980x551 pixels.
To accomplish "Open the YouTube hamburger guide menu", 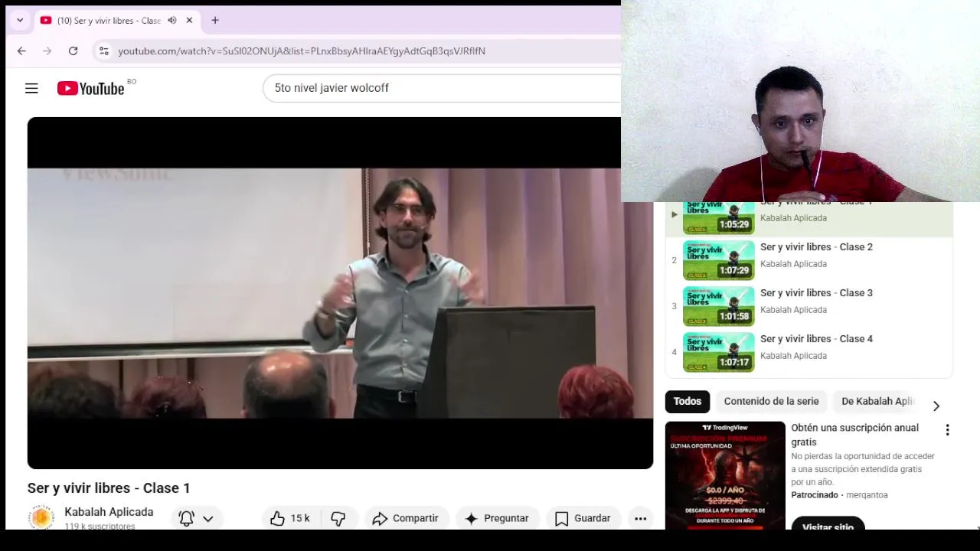I will tap(31, 89).
